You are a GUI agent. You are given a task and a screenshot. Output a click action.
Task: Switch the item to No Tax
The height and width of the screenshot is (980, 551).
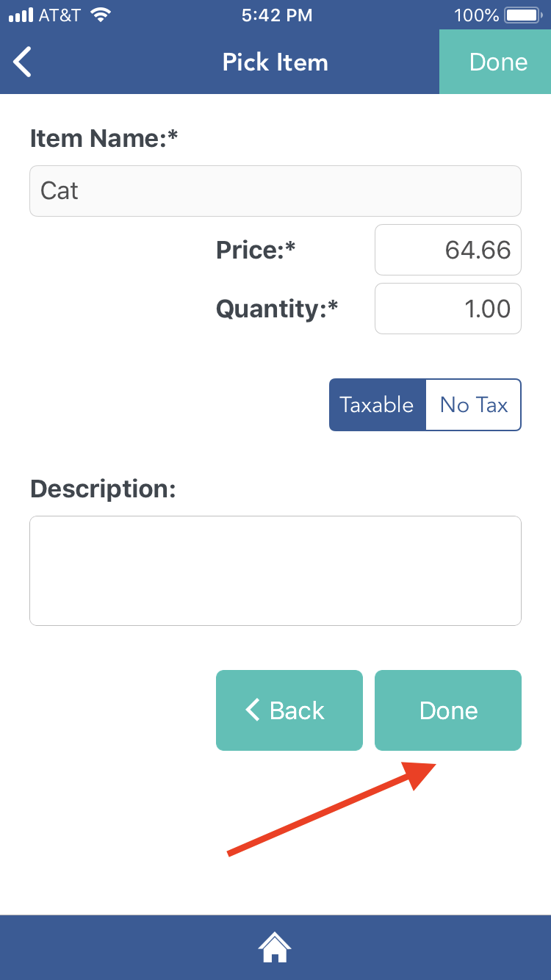pos(474,405)
